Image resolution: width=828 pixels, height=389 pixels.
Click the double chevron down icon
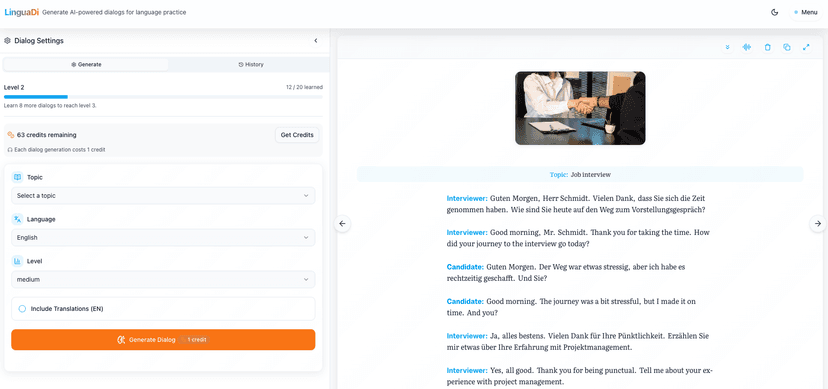coord(728,47)
